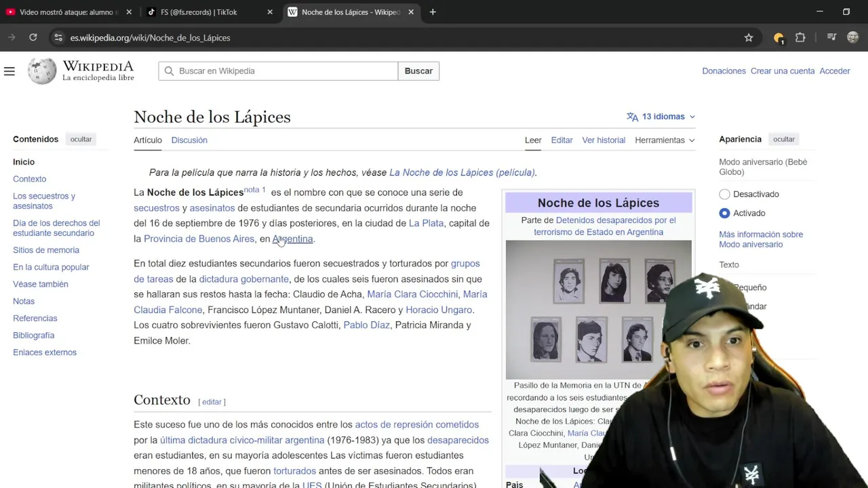Screen dimensions: 868x488
Task: Jump to Los secuestros y asesinatos section
Action: tap(44, 201)
